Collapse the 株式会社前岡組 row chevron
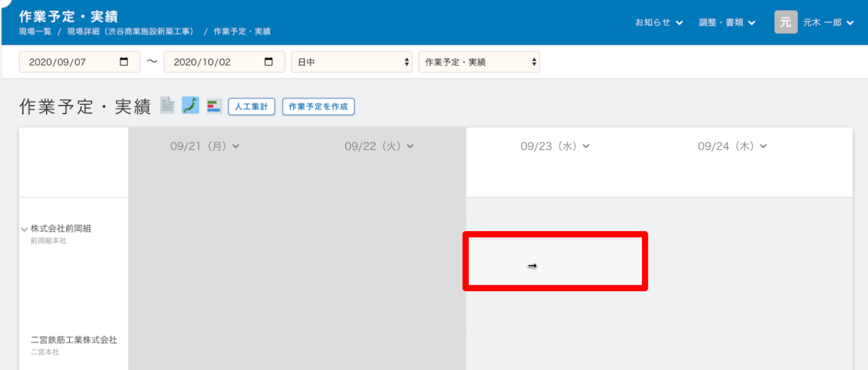Image resolution: width=868 pixels, height=370 pixels. tap(24, 229)
